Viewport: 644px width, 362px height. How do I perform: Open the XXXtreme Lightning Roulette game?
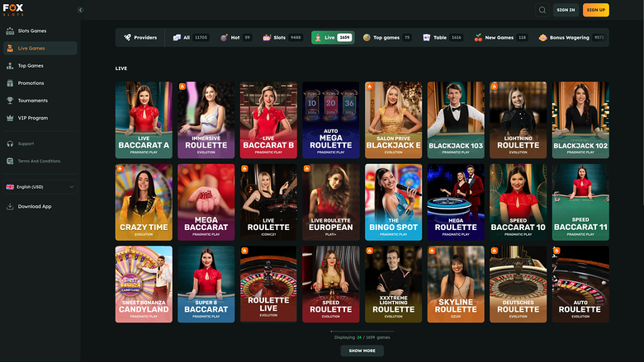tap(394, 284)
